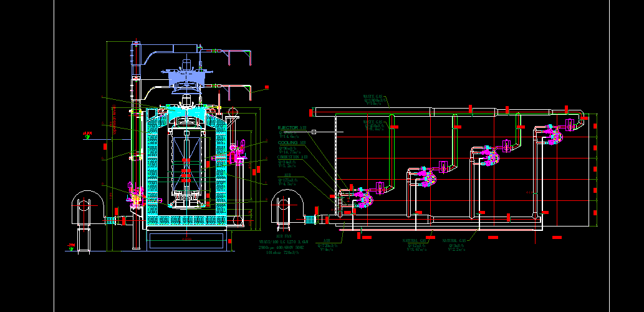Click the COOLING AIR label
Screen dimensions: 644x312
click(x=292, y=143)
